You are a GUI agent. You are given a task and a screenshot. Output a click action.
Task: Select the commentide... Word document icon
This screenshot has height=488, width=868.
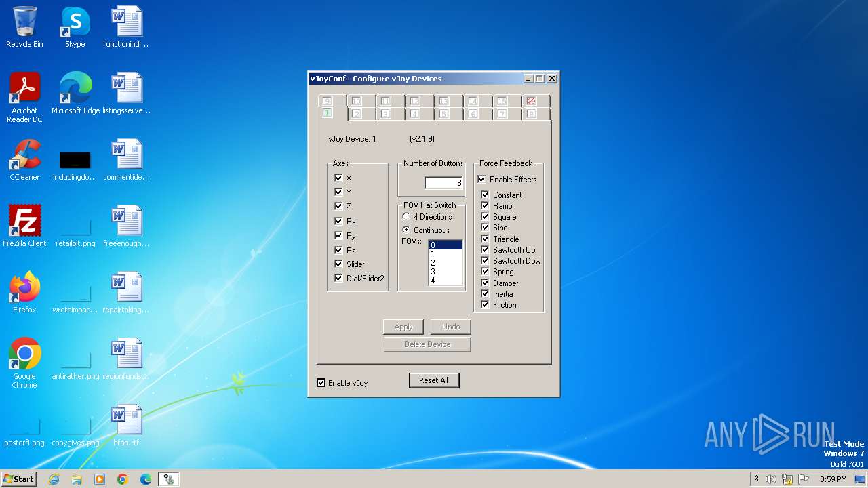126,160
